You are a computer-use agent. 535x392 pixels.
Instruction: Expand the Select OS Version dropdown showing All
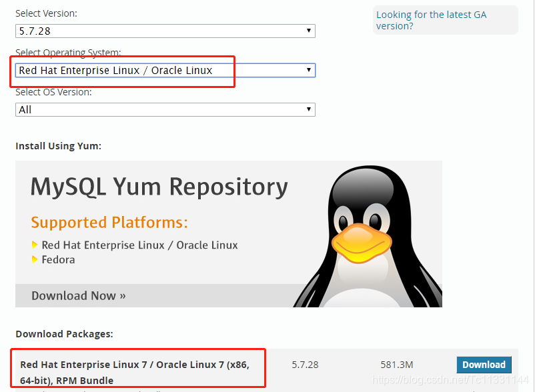pyautogui.click(x=165, y=110)
